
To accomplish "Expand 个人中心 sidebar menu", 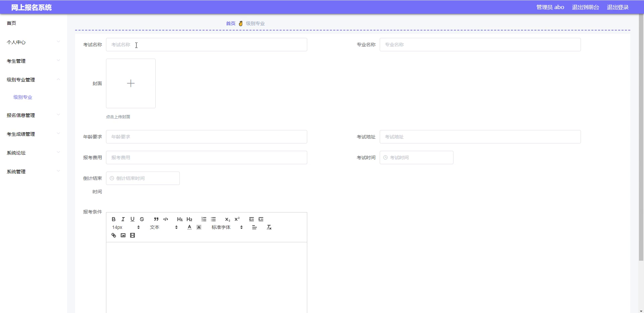I will click(34, 42).
